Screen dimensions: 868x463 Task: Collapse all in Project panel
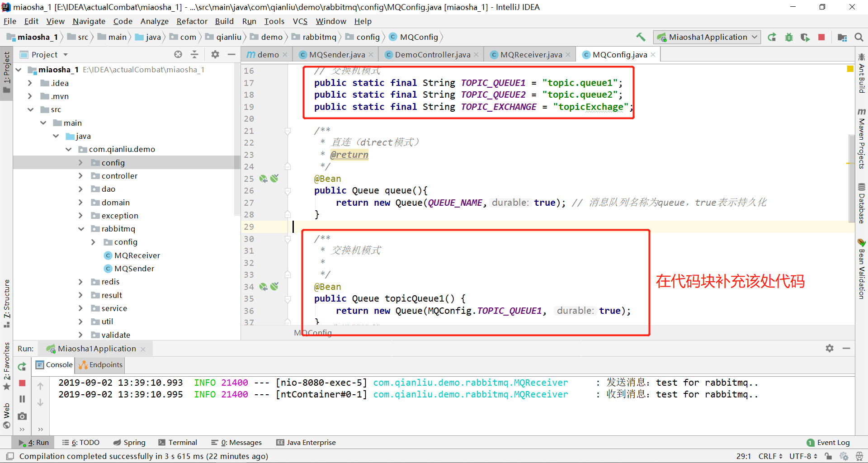(194, 54)
